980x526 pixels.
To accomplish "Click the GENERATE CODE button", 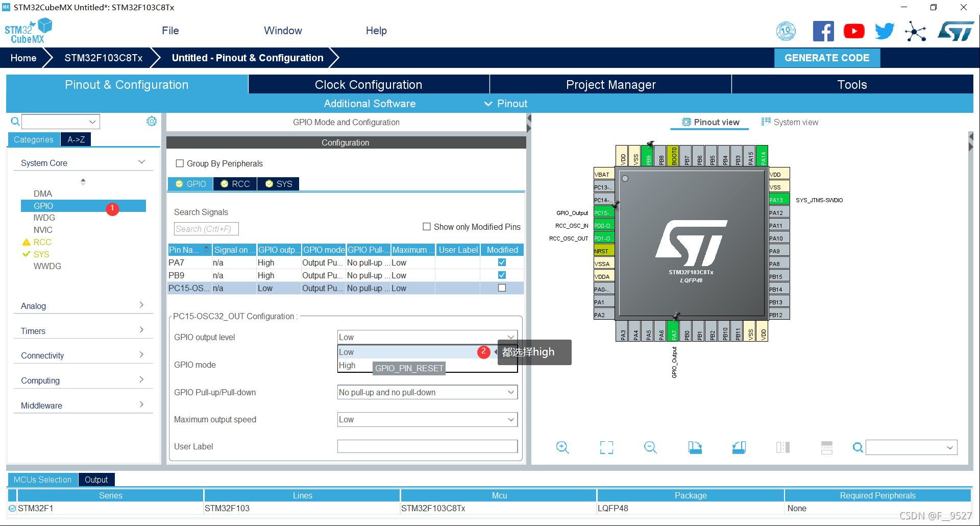I will pyautogui.click(x=827, y=58).
